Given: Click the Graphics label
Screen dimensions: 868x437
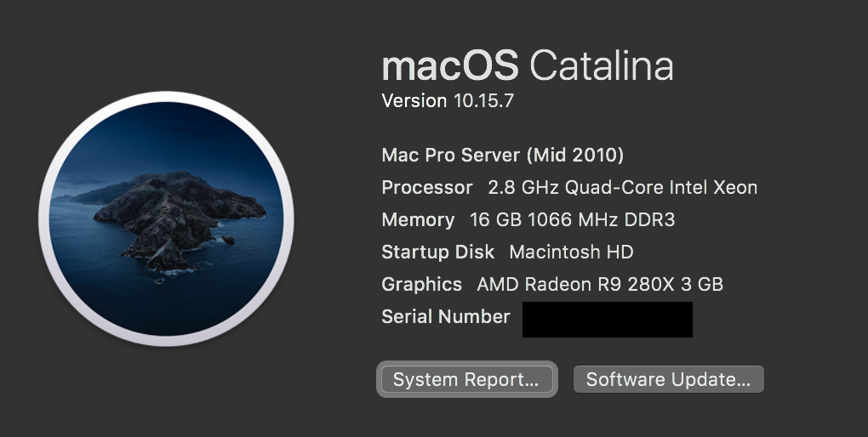Looking at the screenshot, I should point(422,284).
